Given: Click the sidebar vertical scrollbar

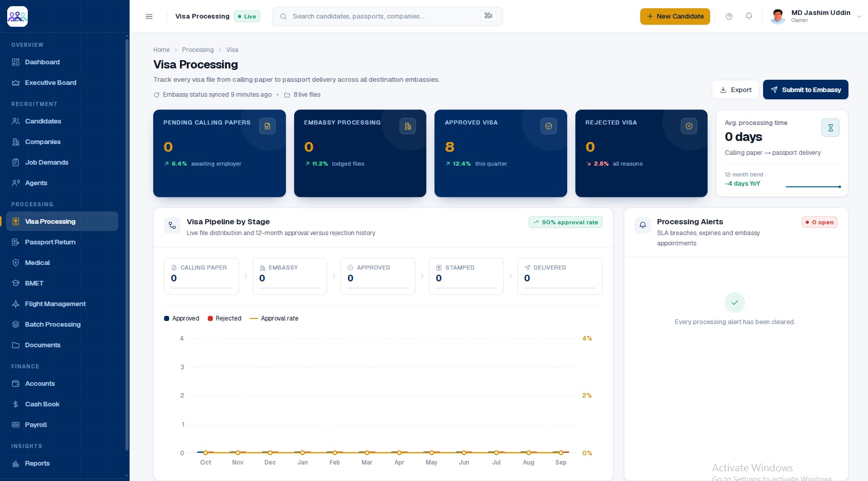Looking at the screenshot, I should coord(127,244).
